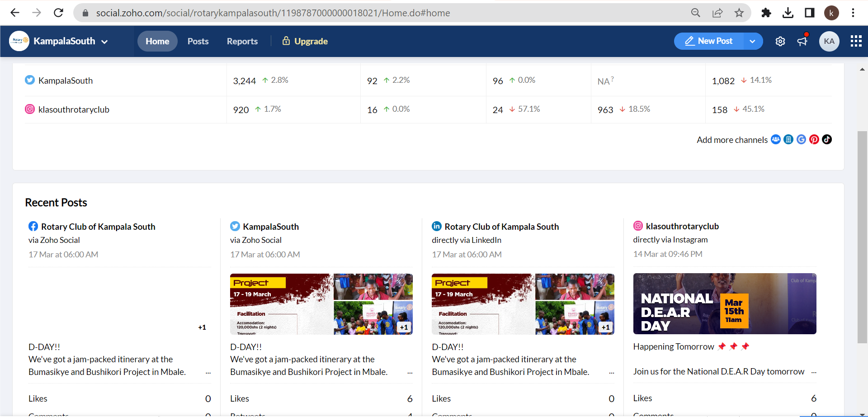Click the Recent Posts heading

coord(56,203)
